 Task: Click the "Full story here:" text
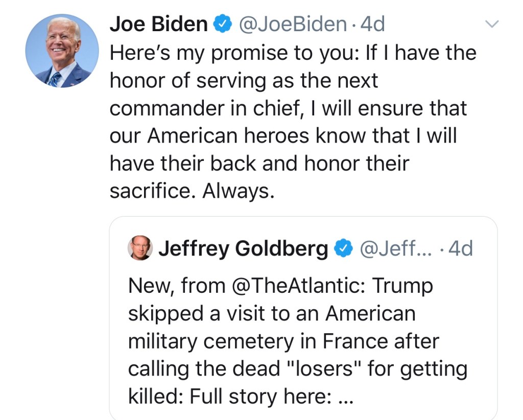point(259,397)
